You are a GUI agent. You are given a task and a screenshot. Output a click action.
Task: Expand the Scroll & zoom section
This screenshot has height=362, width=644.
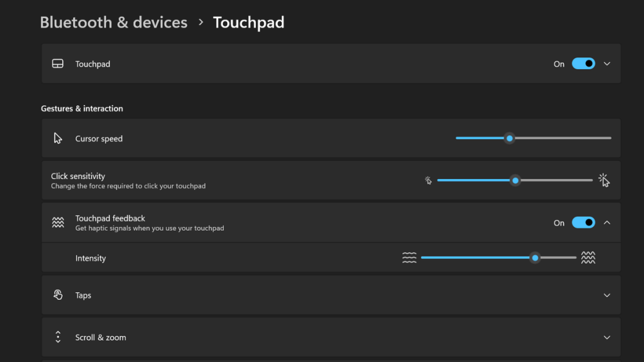(x=607, y=337)
